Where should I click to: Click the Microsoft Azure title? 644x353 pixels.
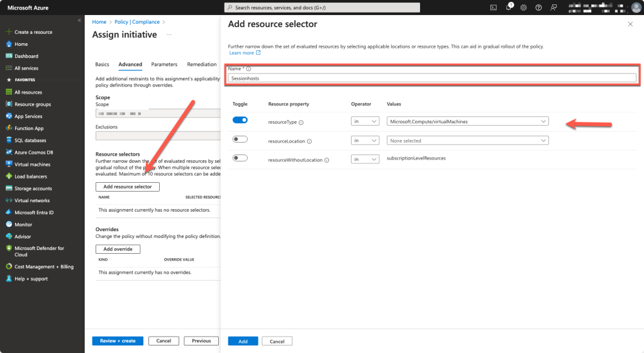click(28, 8)
